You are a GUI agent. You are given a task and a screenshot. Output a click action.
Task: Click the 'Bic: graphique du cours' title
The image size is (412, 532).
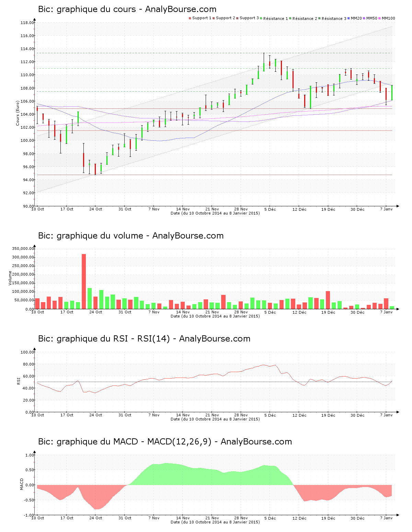click(x=127, y=9)
